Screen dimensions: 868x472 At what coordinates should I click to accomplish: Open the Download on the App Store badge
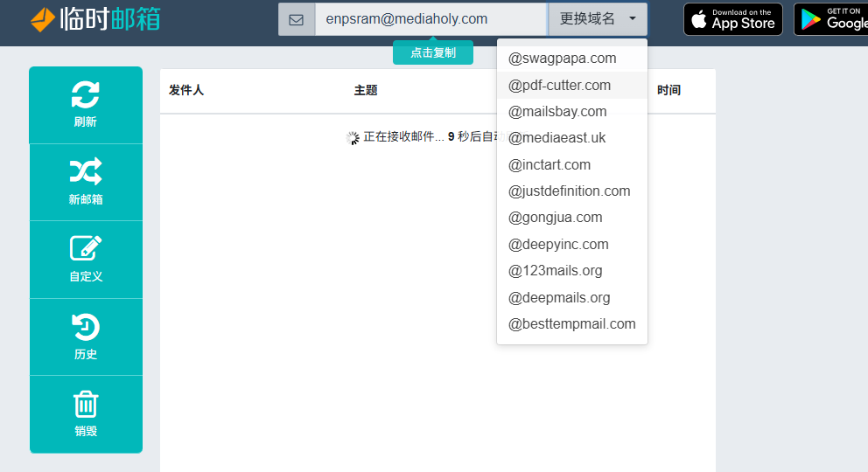pos(733,19)
